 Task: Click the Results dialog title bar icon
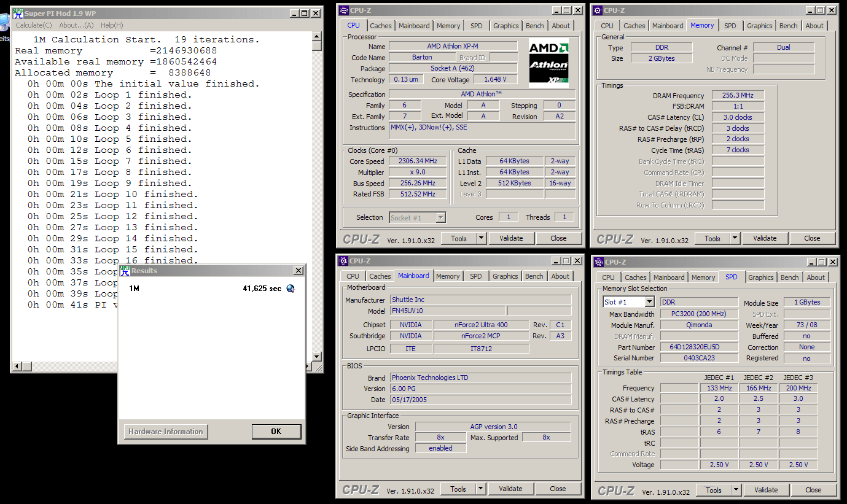tap(125, 270)
